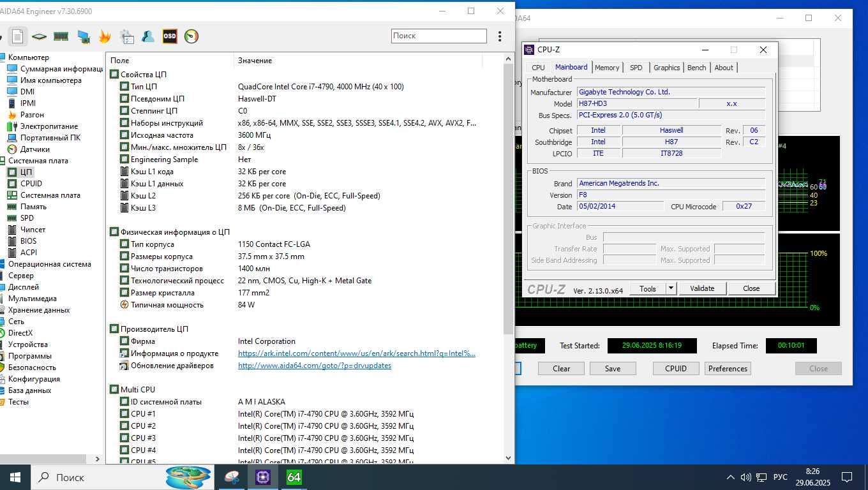Viewport: 868px width, 490px height.
Task: Switch to the Bench tab in CPU-Z
Action: [697, 68]
